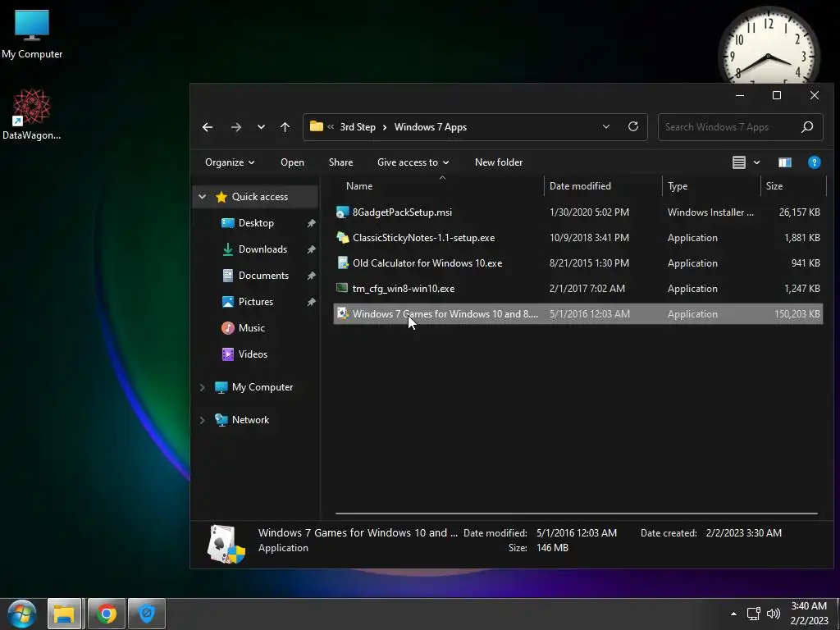The height and width of the screenshot is (630, 840).
Task: Select Network in navigation pane
Action: pos(250,420)
